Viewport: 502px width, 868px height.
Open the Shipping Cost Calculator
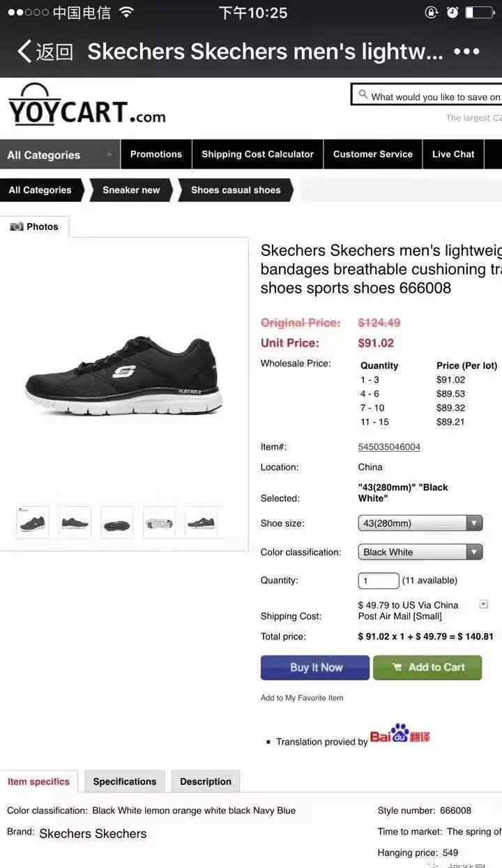coord(258,154)
